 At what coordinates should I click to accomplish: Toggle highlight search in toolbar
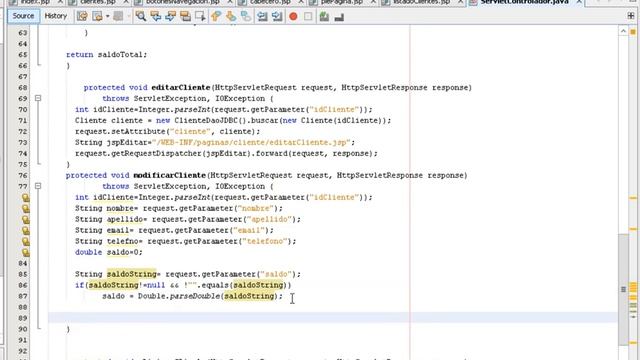pyautogui.click(x=185, y=16)
